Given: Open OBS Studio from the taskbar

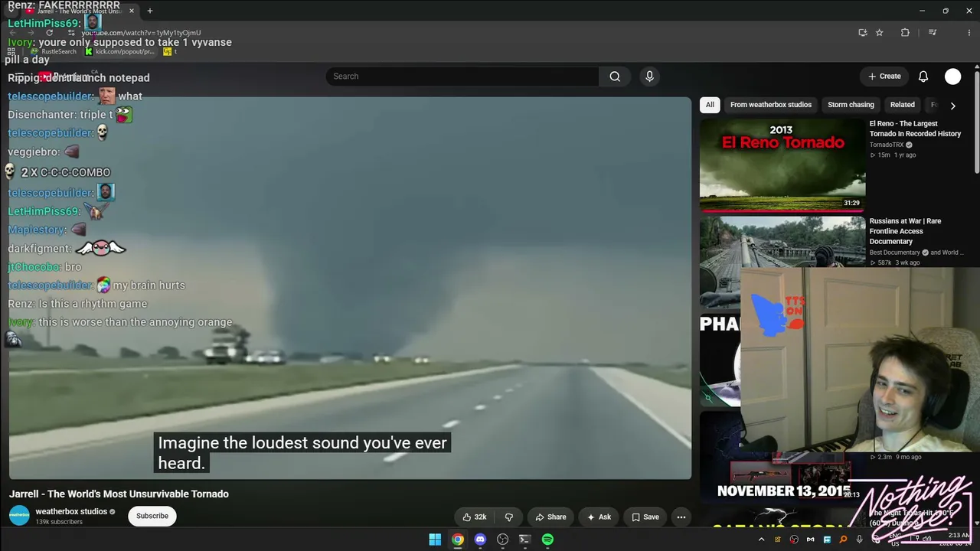Looking at the screenshot, I should [x=502, y=540].
